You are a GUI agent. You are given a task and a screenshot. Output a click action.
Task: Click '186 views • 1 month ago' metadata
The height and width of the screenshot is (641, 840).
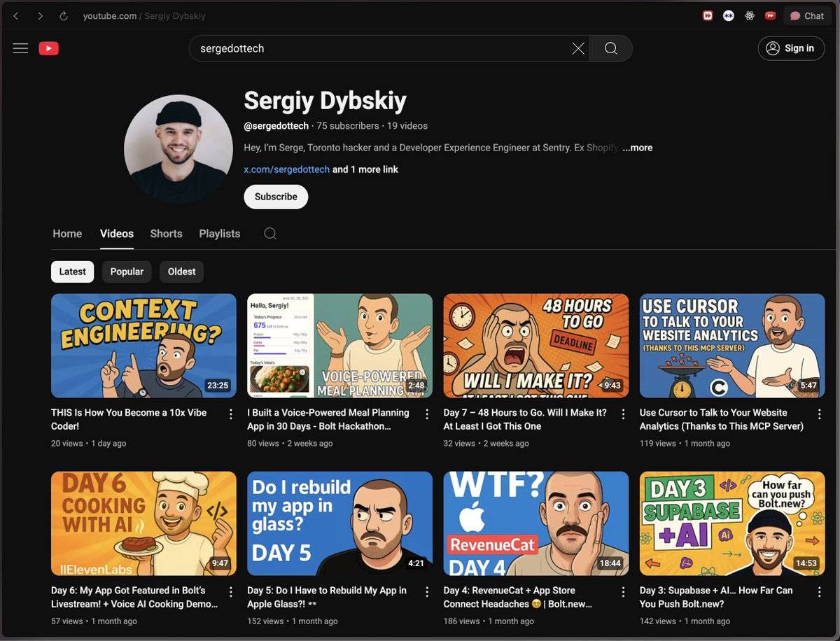[x=489, y=621]
